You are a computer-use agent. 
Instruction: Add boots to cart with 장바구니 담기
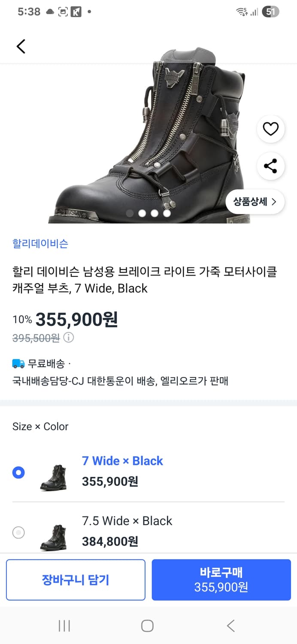76,579
